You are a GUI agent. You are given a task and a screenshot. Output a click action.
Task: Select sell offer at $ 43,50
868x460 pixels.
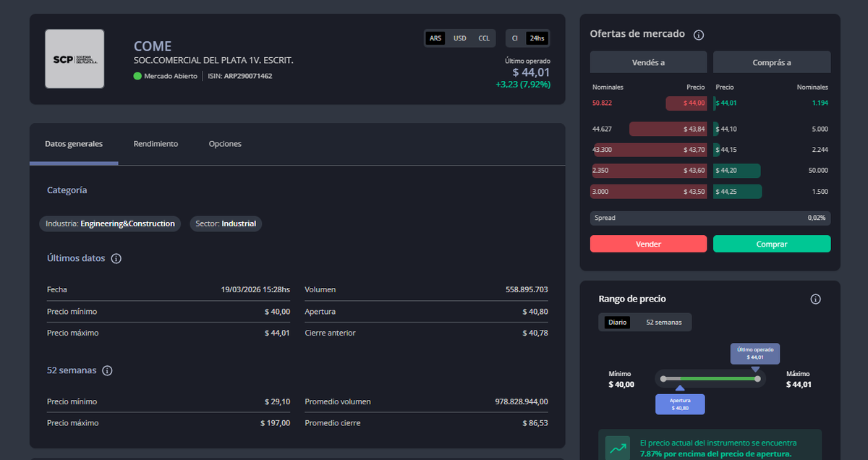pos(649,192)
